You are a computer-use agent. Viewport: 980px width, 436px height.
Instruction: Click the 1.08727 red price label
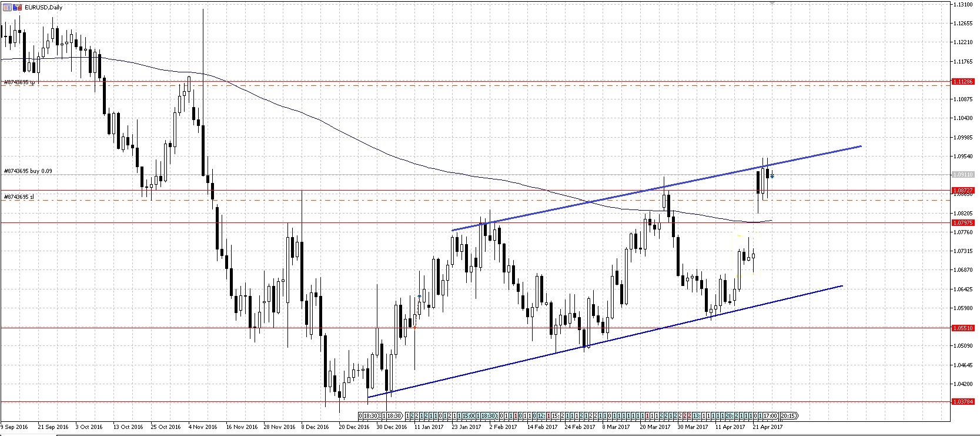(x=963, y=191)
